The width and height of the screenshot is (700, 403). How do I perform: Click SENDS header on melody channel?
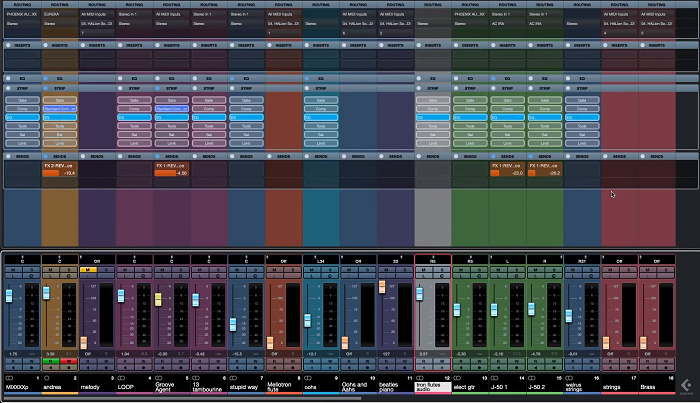coord(97,156)
